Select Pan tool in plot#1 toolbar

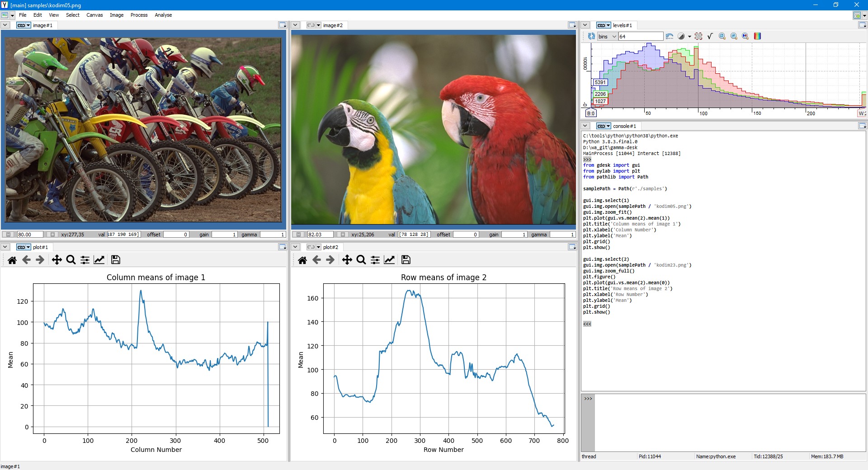coord(57,260)
